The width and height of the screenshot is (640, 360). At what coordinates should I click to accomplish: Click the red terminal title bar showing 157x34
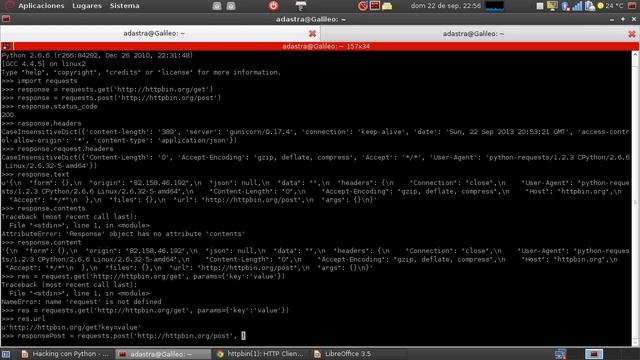click(x=326, y=46)
